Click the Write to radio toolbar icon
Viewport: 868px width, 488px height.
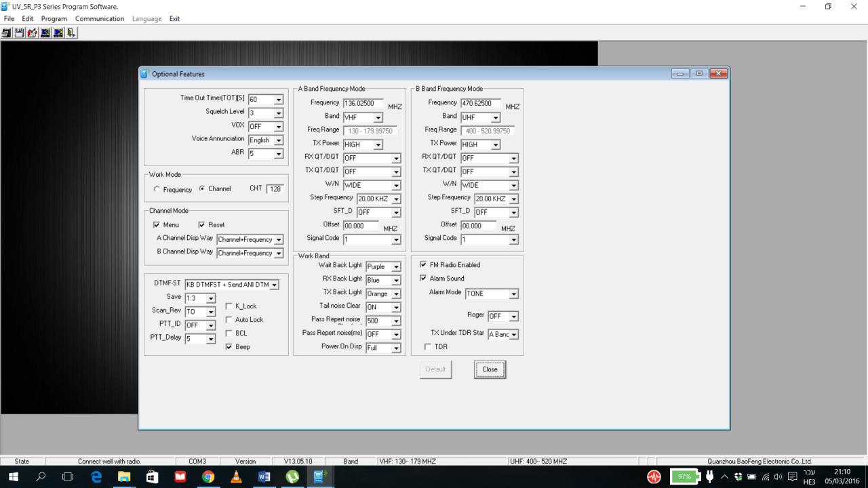pyautogui.click(x=58, y=33)
